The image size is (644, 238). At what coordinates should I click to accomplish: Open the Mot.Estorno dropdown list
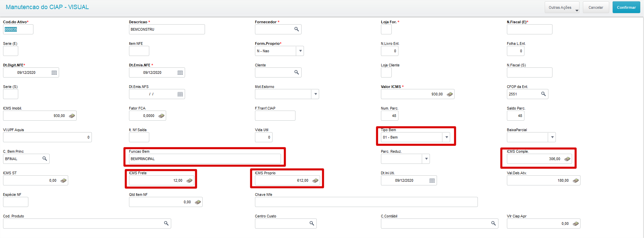point(315,94)
